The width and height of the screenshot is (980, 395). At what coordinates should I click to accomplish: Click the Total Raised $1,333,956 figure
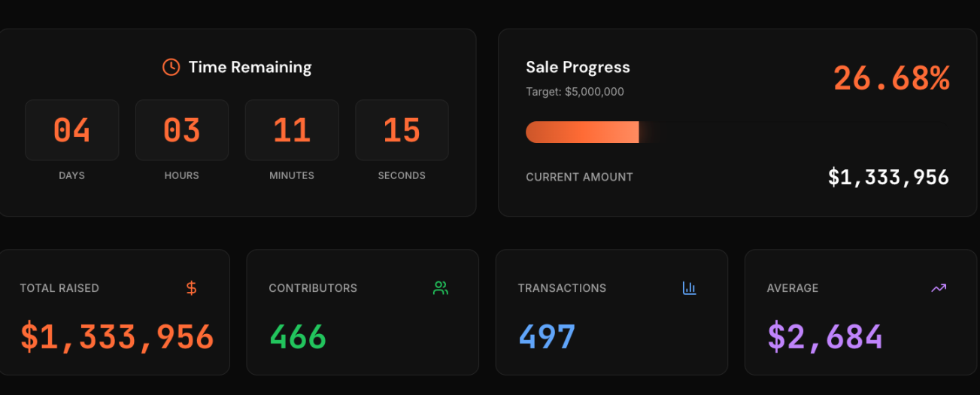coord(117,337)
